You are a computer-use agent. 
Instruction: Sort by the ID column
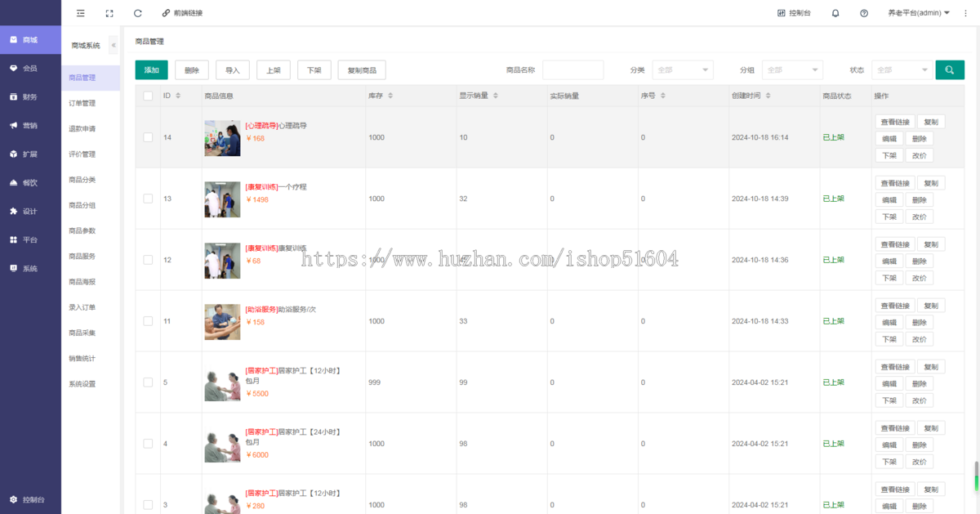(180, 96)
